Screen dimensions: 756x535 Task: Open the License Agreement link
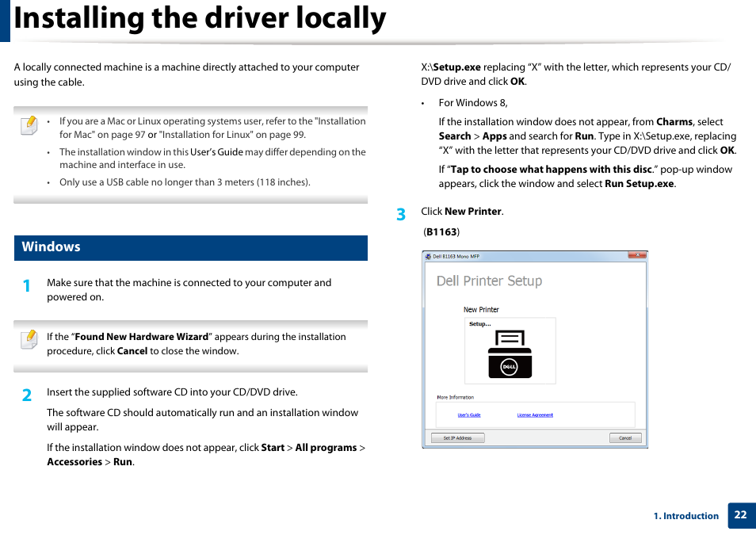click(535, 415)
